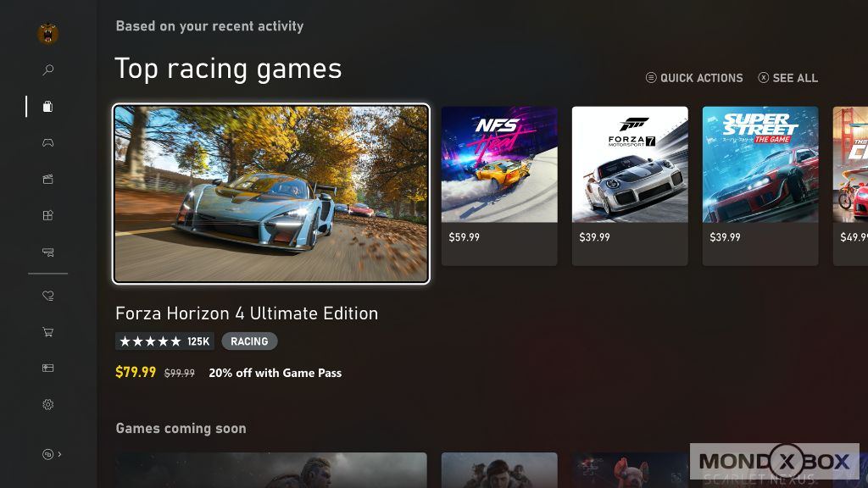Screen dimensions: 868x488
Task: Open the shopping cart icon
Action: tap(48, 332)
